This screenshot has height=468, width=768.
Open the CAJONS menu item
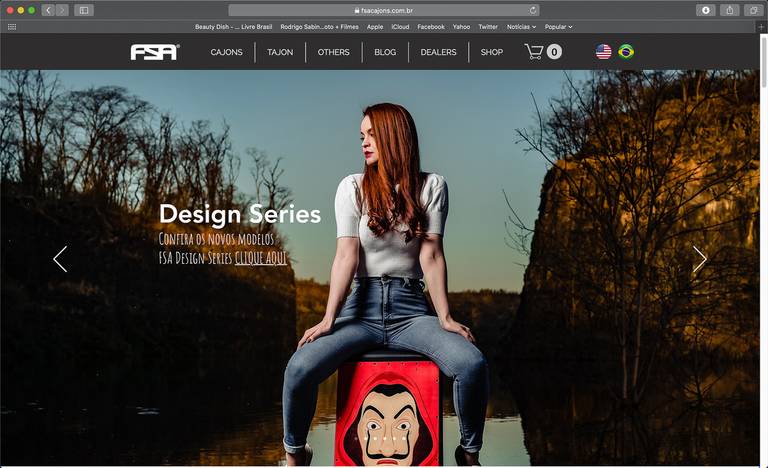(x=226, y=52)
